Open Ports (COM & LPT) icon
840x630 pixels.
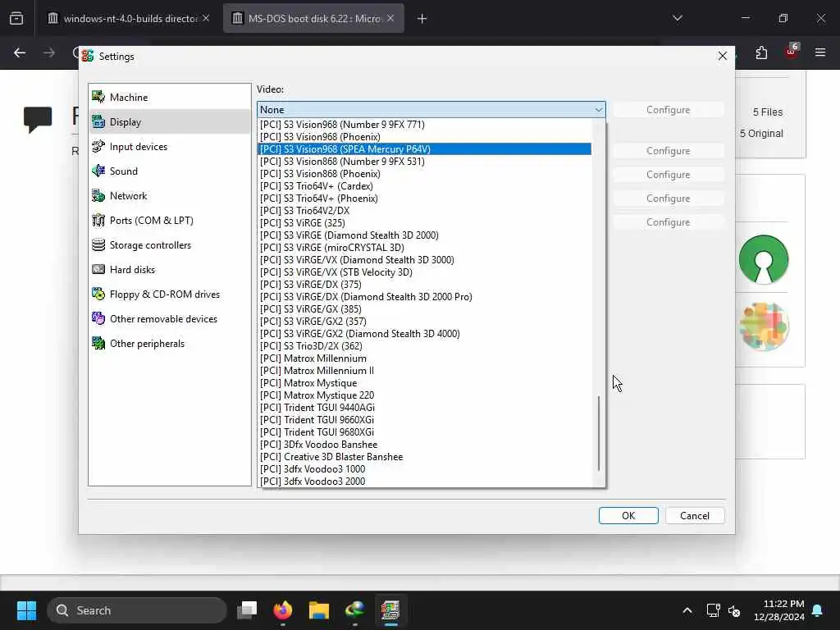[x=98, y=220]
